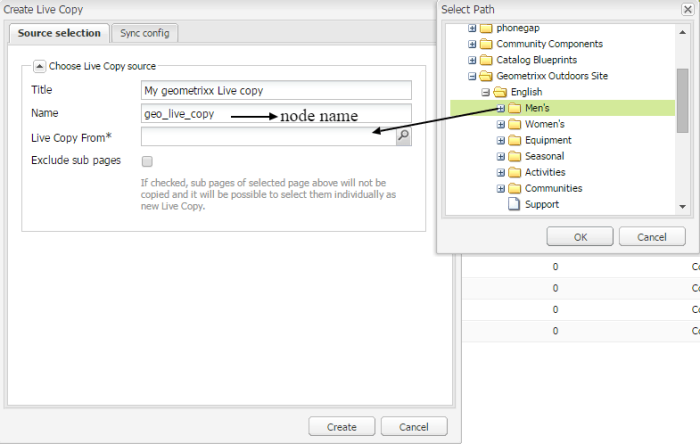Click the Name input field
Image resolution: width=700 pixels, height=444 pixels.
276,114
